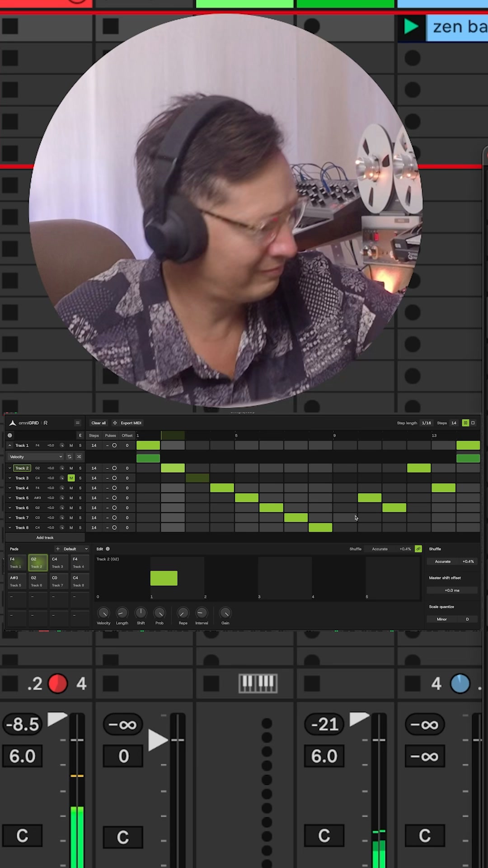
Task: Collapse Track 1 using its chevron
Action: pyautogui.click(x=10, y=445)
